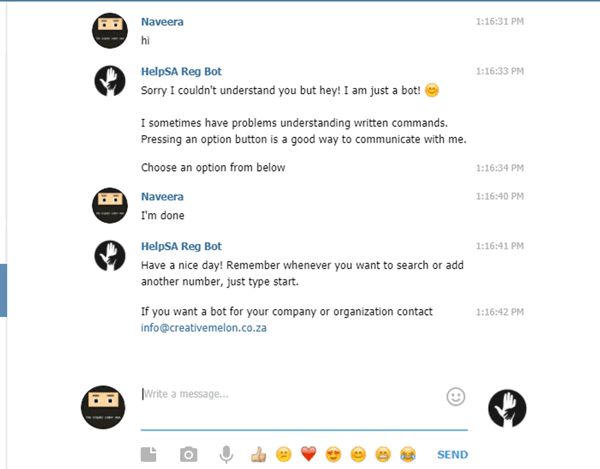Insert the confused face emoji
Viewport: 600px width, 469px height.
[x=283, y=455]
